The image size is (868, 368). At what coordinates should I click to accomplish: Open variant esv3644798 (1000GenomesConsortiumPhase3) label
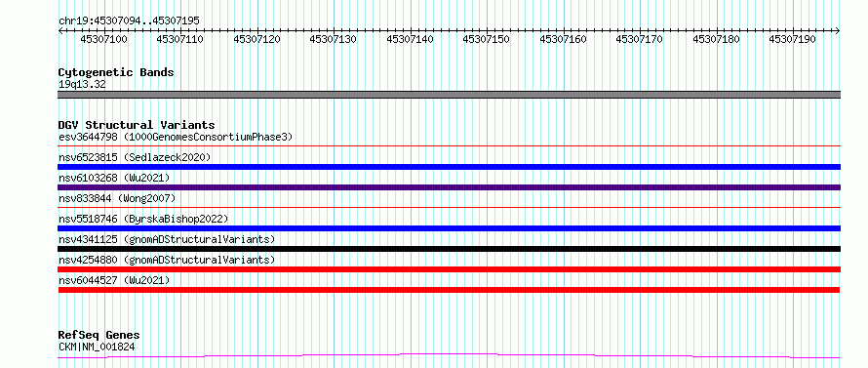click(x=176, y=137)
